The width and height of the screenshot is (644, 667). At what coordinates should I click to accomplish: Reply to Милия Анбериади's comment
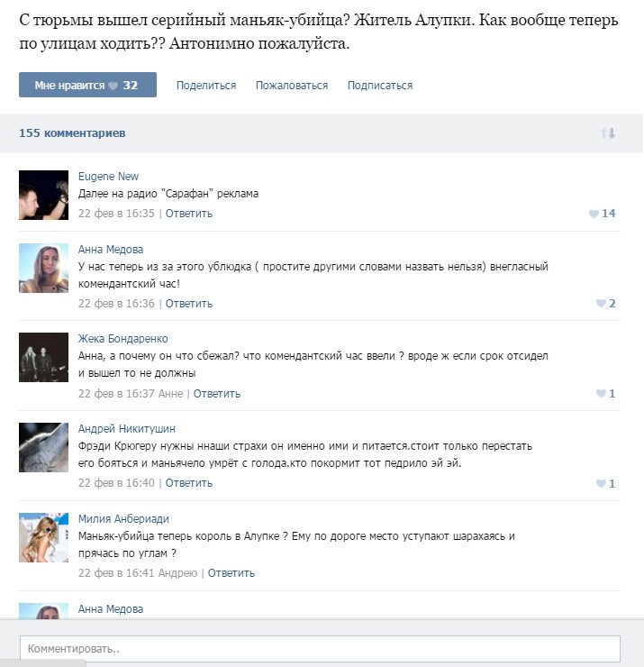[231, 573]
